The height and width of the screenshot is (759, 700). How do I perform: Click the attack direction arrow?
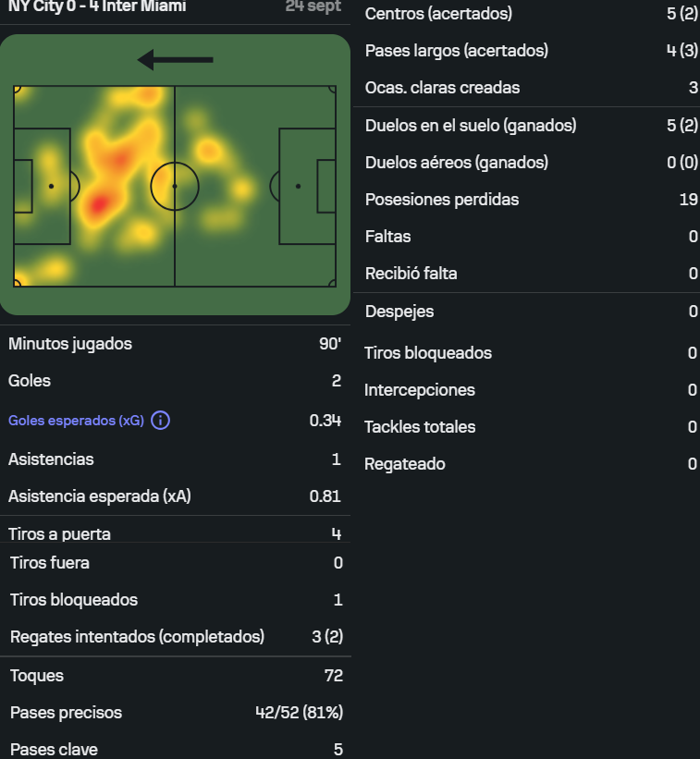click(x=176, y=60)
